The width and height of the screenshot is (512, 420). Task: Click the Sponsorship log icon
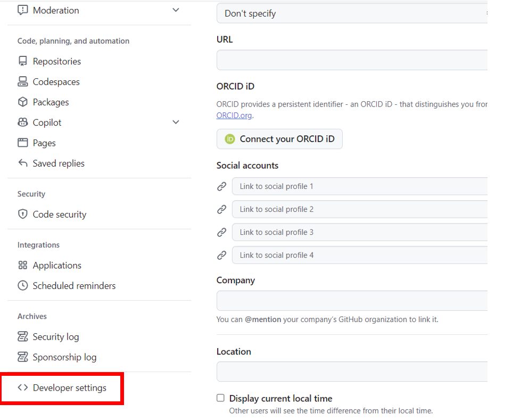click(22, 357)
